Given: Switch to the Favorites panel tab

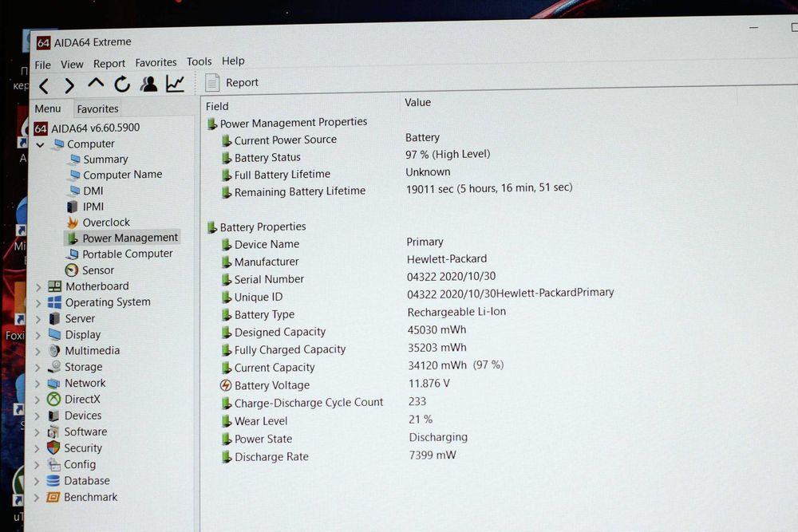Looking at the screenshot, I should (x=97, y=108).
